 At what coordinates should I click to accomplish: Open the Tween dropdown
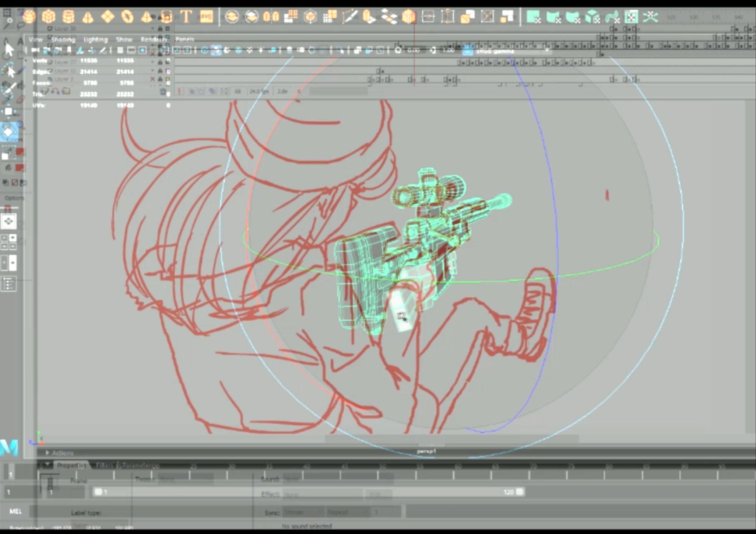186,479
